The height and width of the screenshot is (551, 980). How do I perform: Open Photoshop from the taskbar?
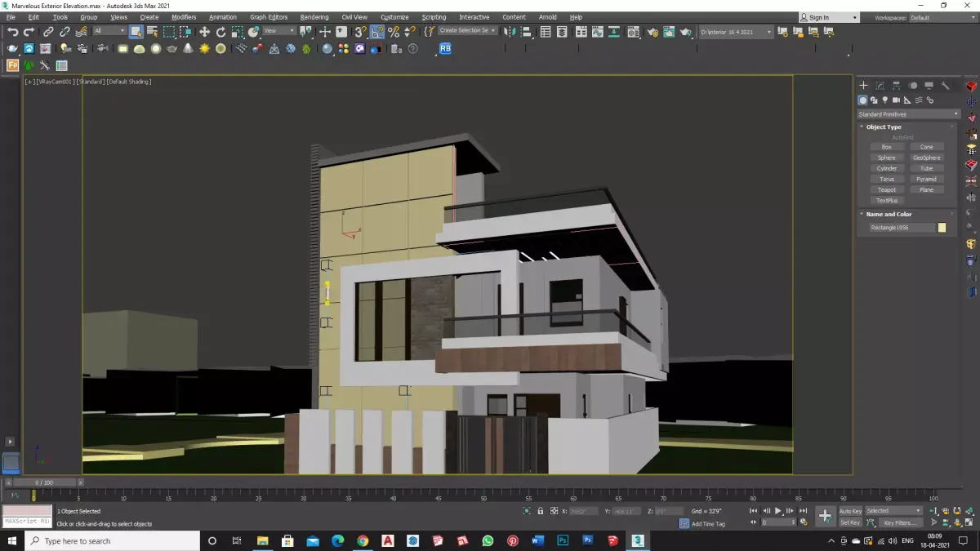(x=563, y=540)
